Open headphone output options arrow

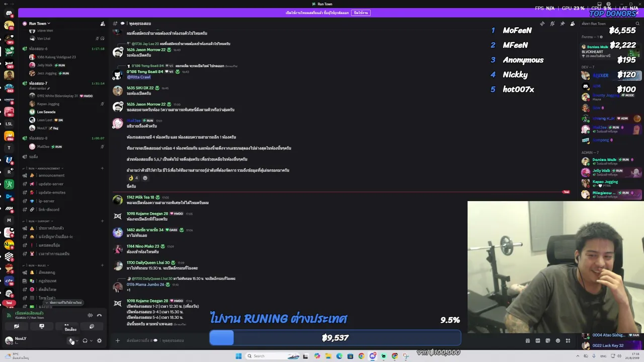[91, 341]
